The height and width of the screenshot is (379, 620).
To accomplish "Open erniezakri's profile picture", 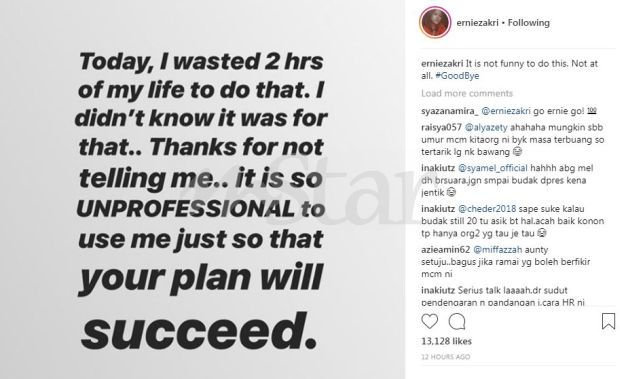I will (x=435, y=23).
